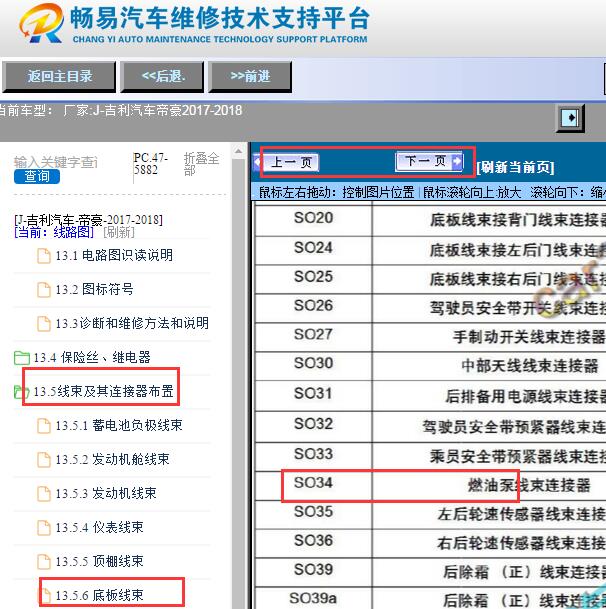Screen dimensions: 606x609
Task: Open 13.5.5 顶棚线束
Action: (x=99, y=561)
